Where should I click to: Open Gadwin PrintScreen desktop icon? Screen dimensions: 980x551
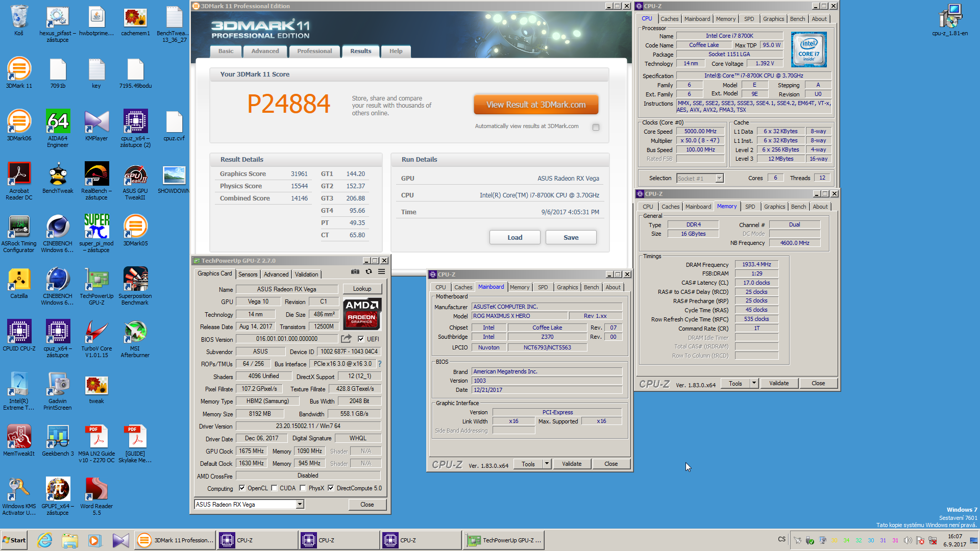(x=58, y=391)
